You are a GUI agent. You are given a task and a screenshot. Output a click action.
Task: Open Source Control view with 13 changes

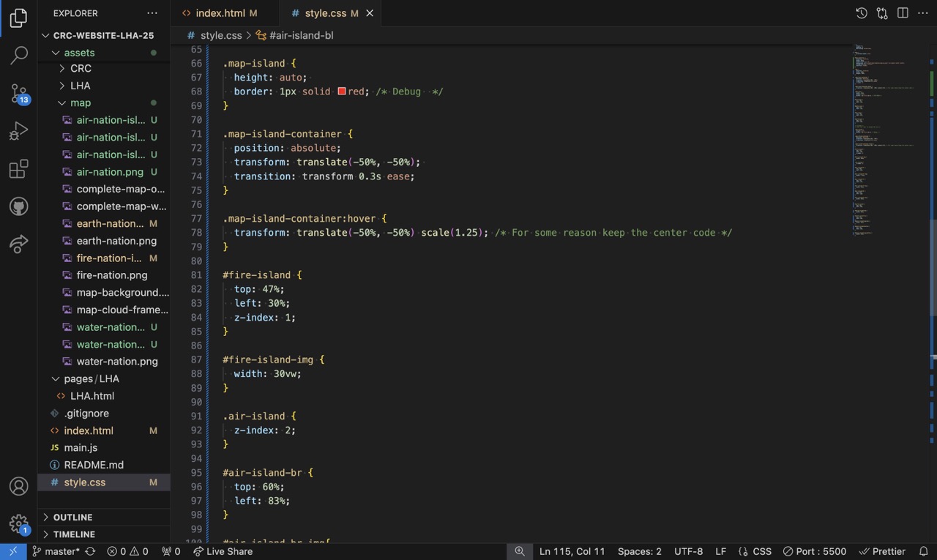(x=19, y=93)
